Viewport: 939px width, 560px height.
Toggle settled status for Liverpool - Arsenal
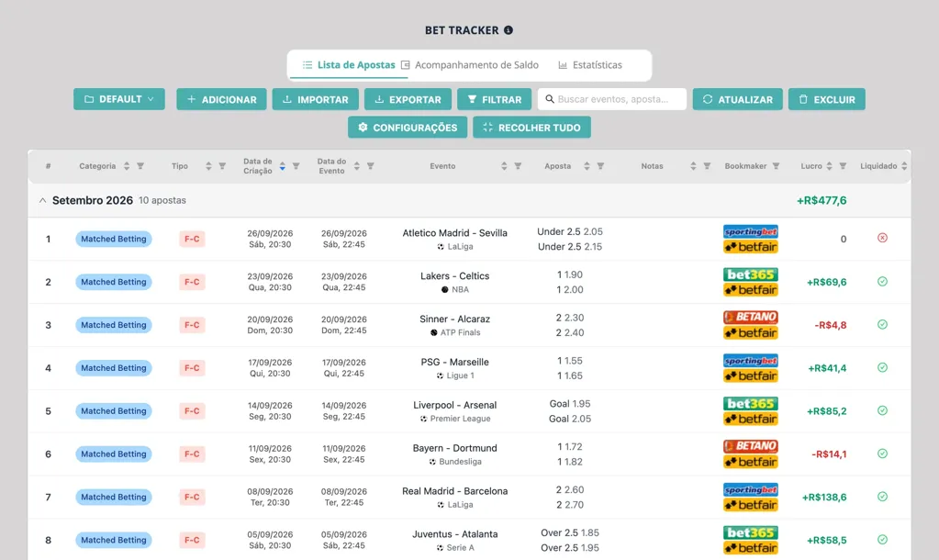883,411
